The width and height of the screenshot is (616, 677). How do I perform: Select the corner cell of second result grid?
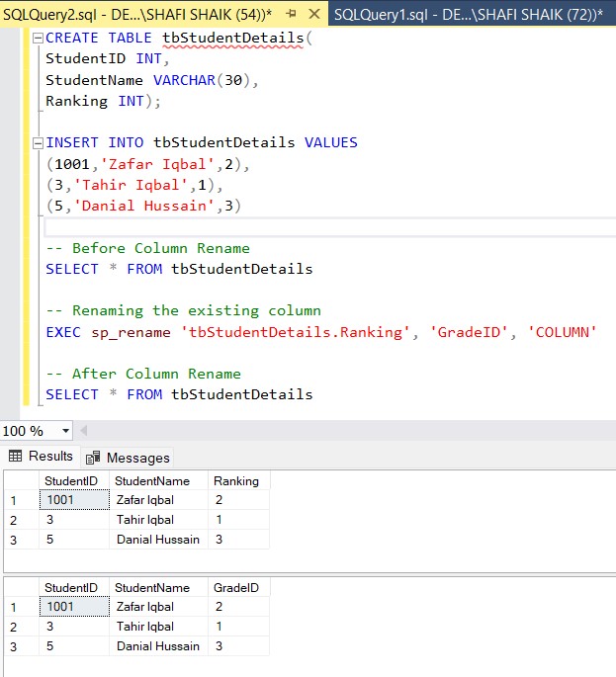[x=22, y=588]
